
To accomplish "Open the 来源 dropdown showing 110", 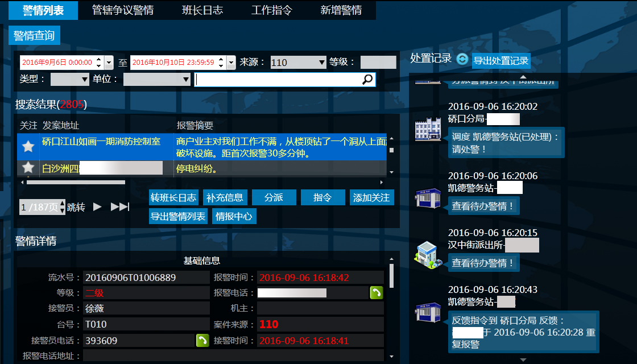I will [298, 63].
